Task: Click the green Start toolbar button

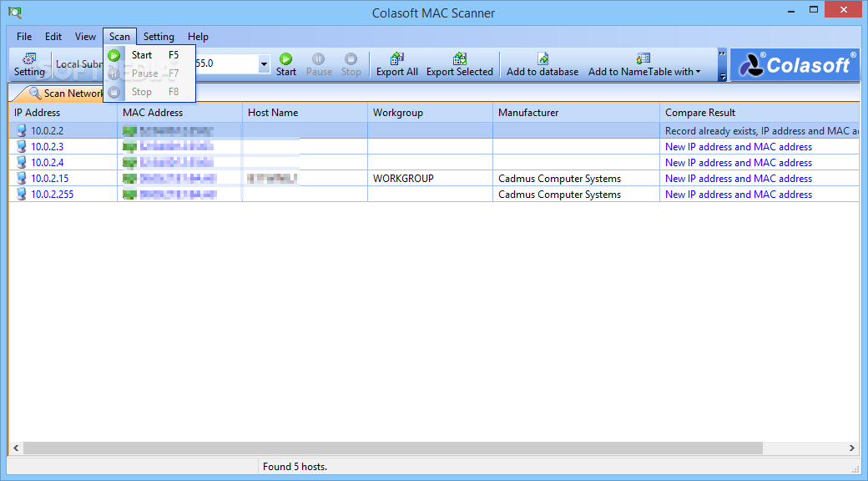Action: tap(286, 65)
